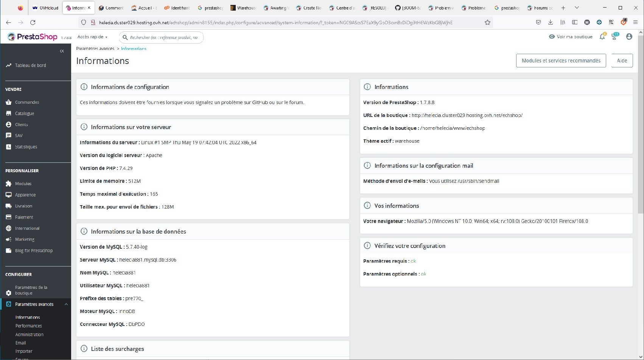Click Voir ma boutique link
This screenshot has width=644, height=360.
[x=571, y=37]
